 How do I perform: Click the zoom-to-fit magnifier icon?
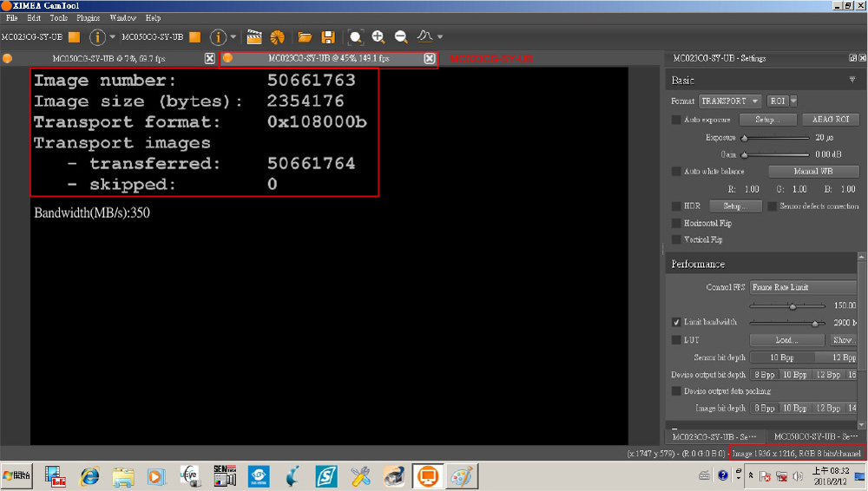355,37
